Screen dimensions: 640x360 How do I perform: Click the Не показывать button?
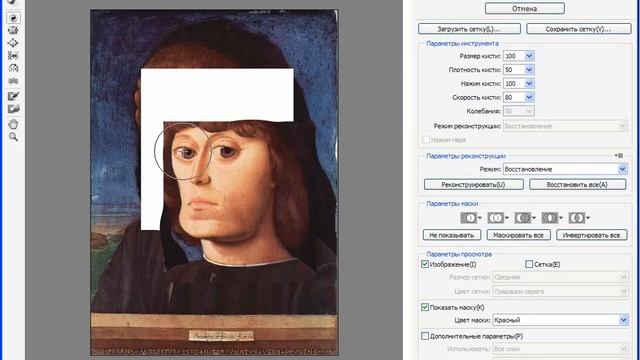452,235
